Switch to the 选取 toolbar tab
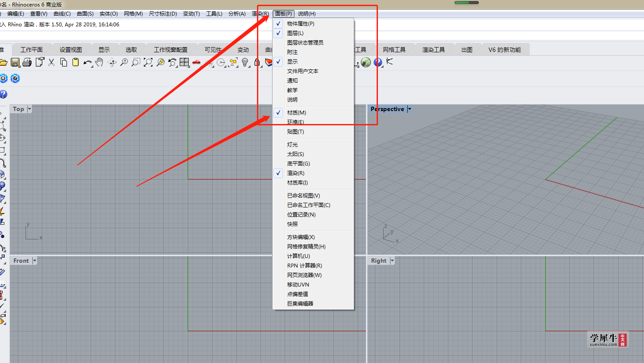Viewport: 644px width, 363px height. [131, 50]
